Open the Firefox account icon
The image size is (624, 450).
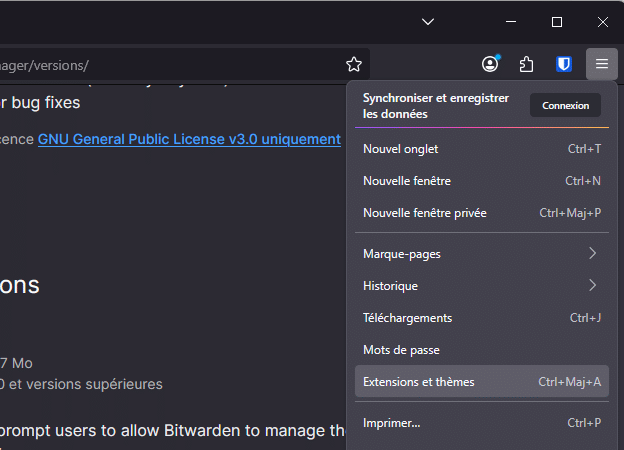tap(490, 64)
